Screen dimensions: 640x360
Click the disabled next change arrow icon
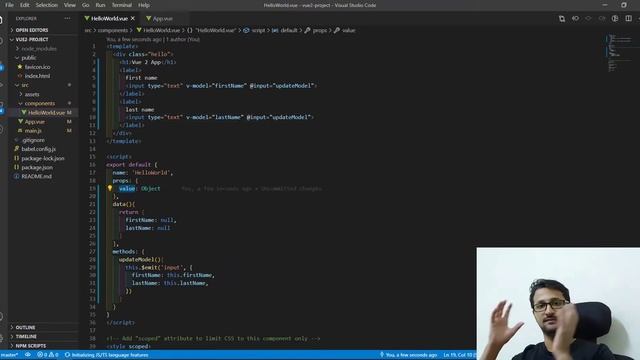(602, 19)
